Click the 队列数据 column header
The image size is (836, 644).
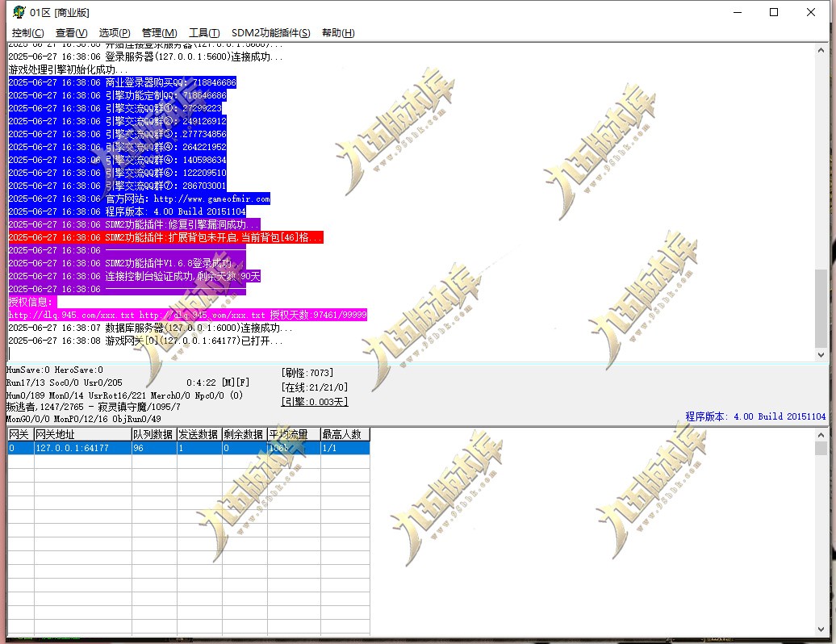pyautogui.click(x=154, y=434)
